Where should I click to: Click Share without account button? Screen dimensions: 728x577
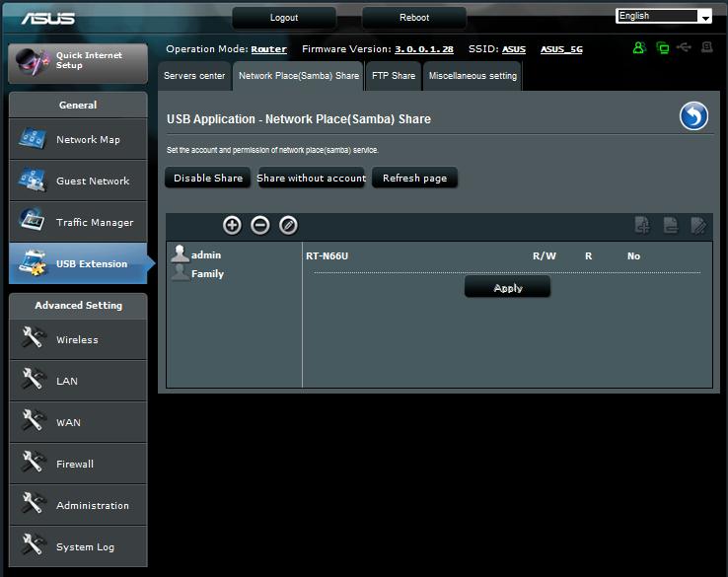click(311, 178)
